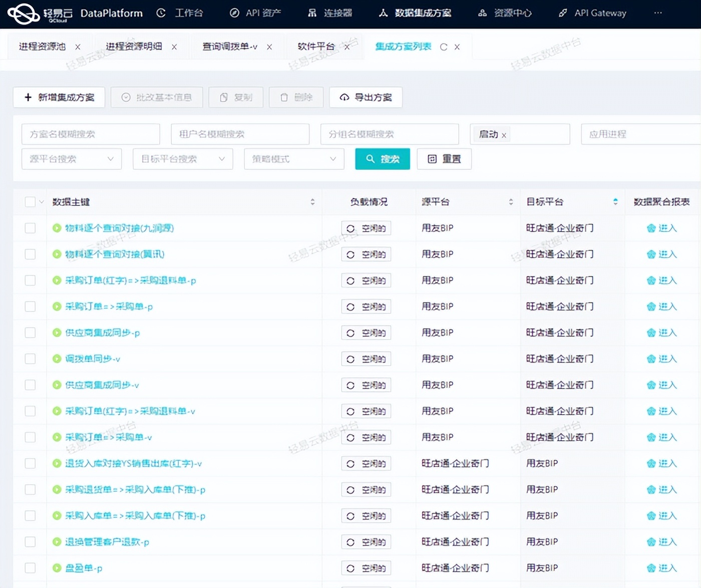Click the magnifier icon on 搜索 button
Viewport: 701px width, 588px height.
click(371, 159)
